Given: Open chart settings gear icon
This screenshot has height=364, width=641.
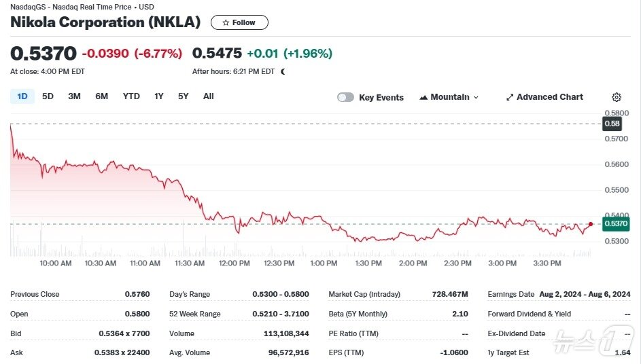Looking at the screenshot, I should 617,97.
